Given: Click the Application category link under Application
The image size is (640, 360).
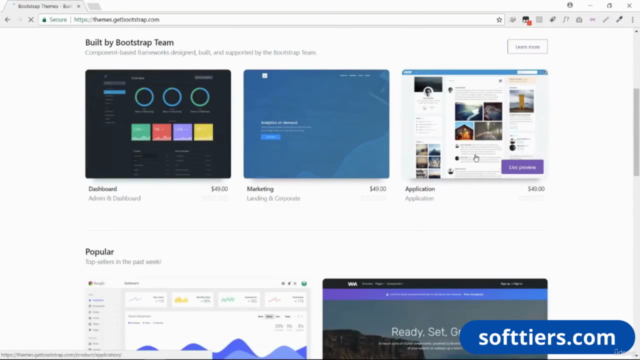Looking at the screenshot, I should (x=419, y=198).
